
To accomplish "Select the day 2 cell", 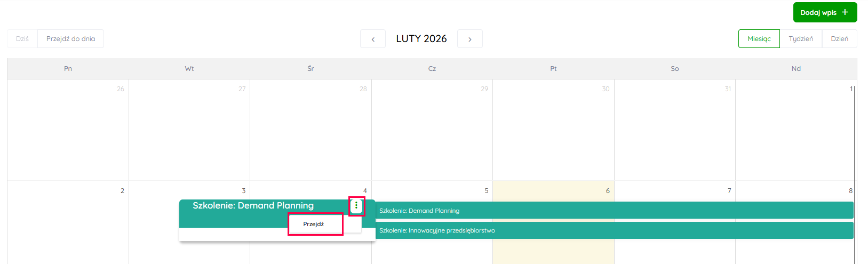I will (x=68, y=224).
